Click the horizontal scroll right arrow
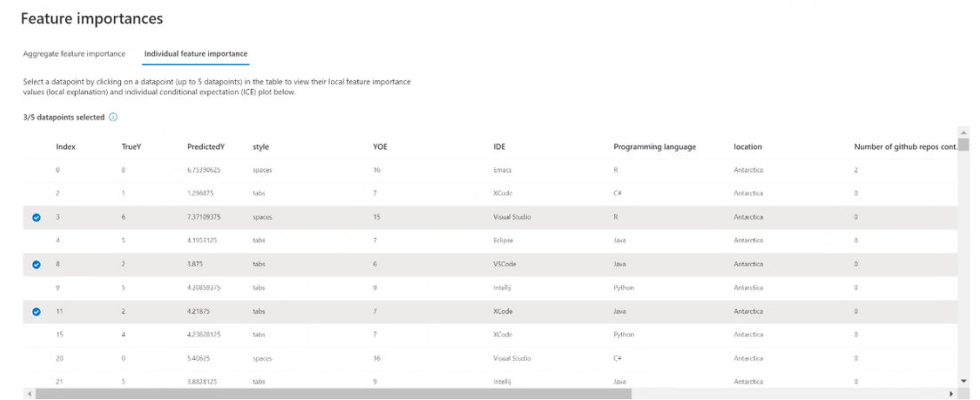The image size is (980, 400). pos(952,393)
